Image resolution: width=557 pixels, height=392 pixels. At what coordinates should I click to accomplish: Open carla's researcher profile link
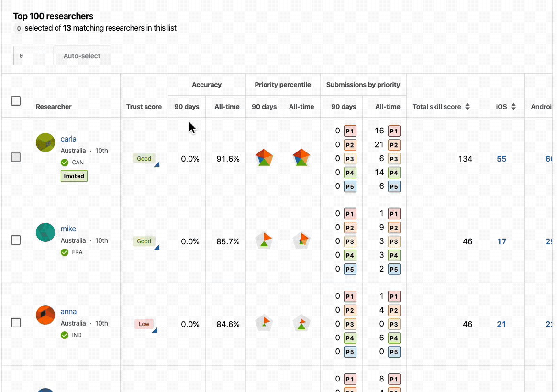point(68,139)
